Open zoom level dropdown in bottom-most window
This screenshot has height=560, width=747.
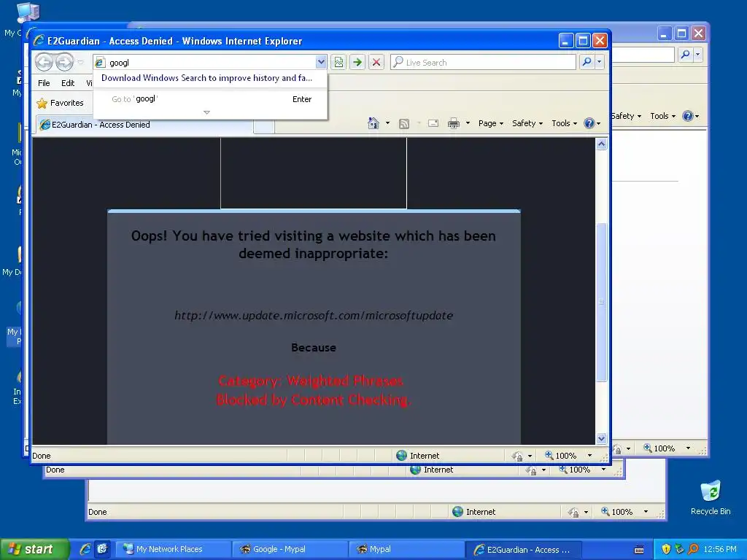click(x=646, y=512)
